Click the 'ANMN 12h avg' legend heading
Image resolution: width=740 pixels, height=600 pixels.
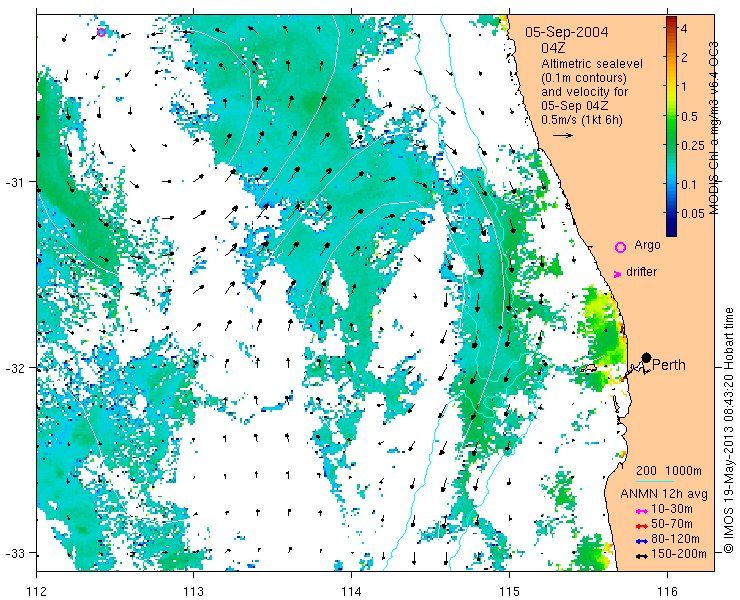pos(664,494)
